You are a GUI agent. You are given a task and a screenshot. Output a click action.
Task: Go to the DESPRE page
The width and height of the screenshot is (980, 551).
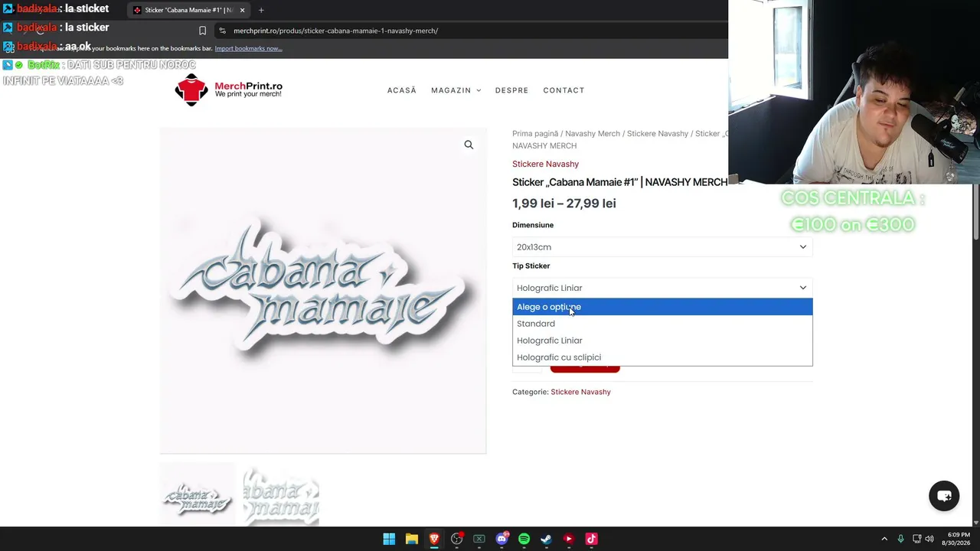(x=511, y=90)
